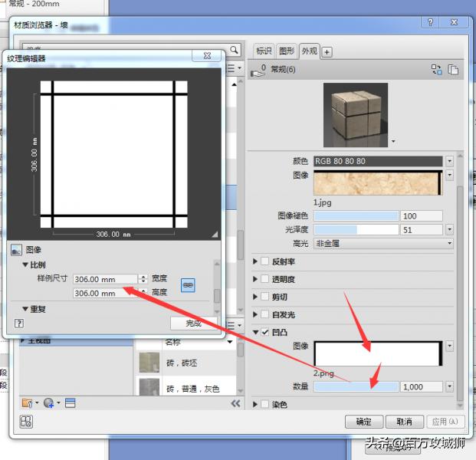Click the 宽度 stepper arrows
This screenshot has height=460, width=476.
[x=143, y=279]
